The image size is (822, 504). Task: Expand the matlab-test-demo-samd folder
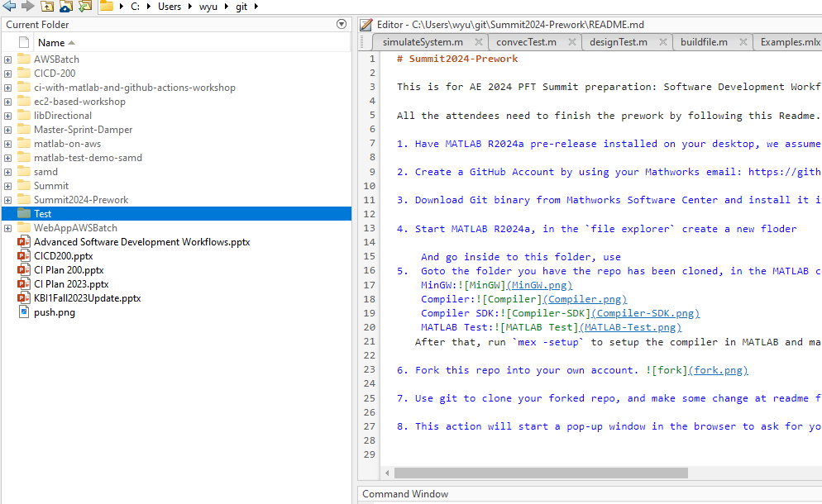tap(8, 158)
